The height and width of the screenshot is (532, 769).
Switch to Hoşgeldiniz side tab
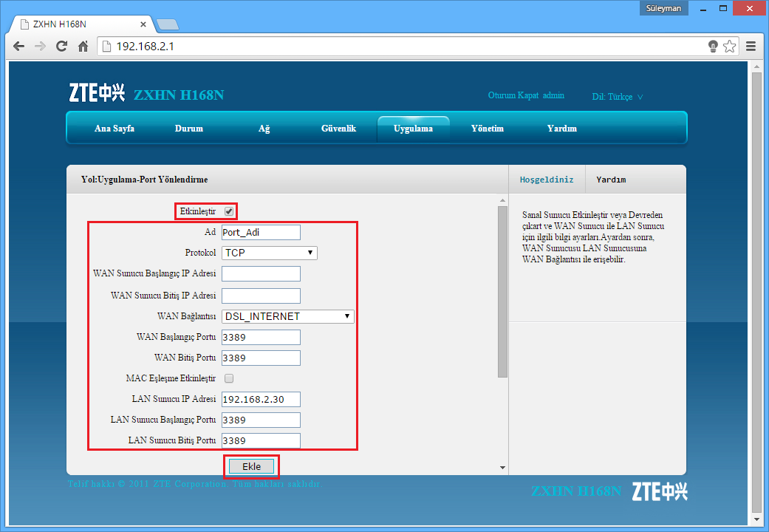click(x=547, y=180)
